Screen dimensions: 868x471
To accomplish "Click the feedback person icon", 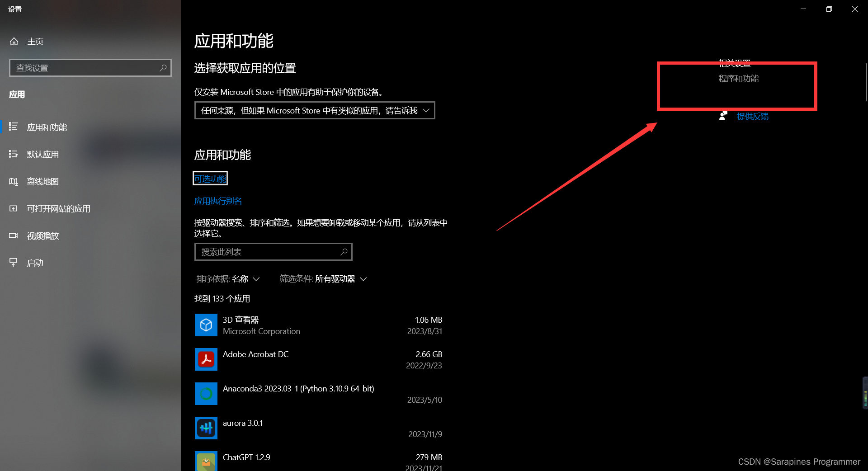I will (723, 116).
